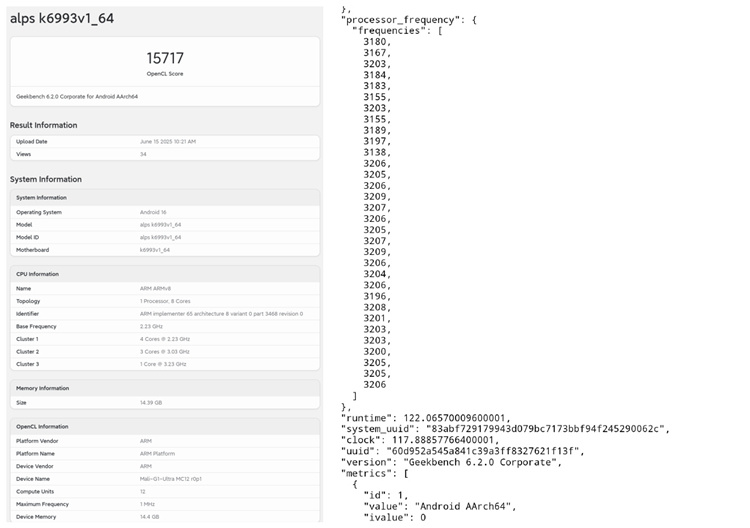Viewport: 750px width, 528px height.
Task: Click the Android 16 value
Action: [153, 212]
